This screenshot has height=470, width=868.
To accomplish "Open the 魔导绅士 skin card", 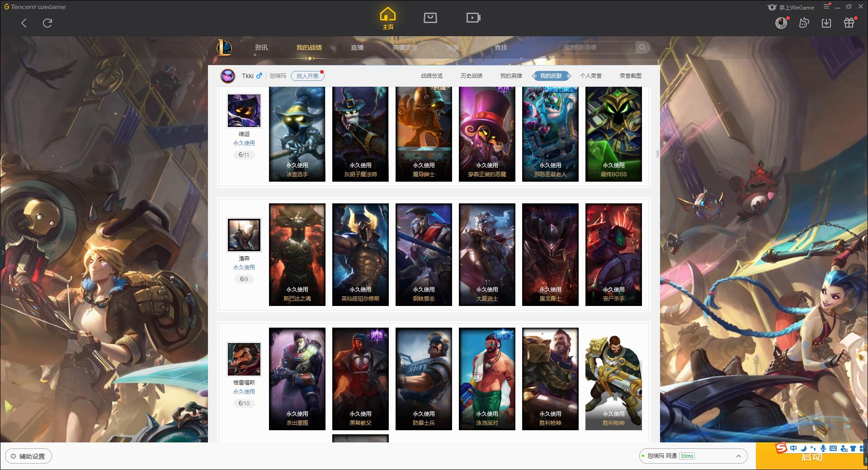I will [424, 134].
